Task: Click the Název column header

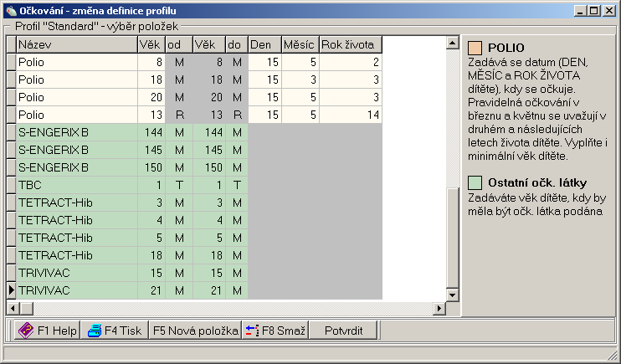Action: 76,44
